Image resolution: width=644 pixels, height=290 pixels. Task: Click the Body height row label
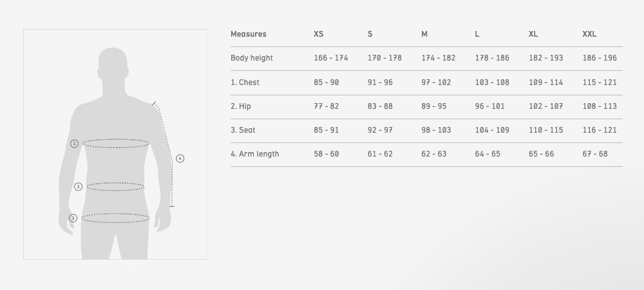coord(252,58)
